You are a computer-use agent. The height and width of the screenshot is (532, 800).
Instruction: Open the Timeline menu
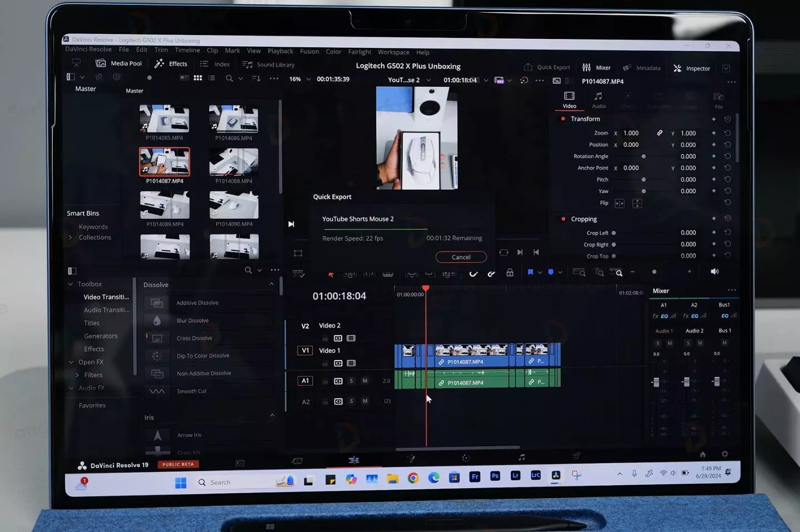tap(187, 50)
